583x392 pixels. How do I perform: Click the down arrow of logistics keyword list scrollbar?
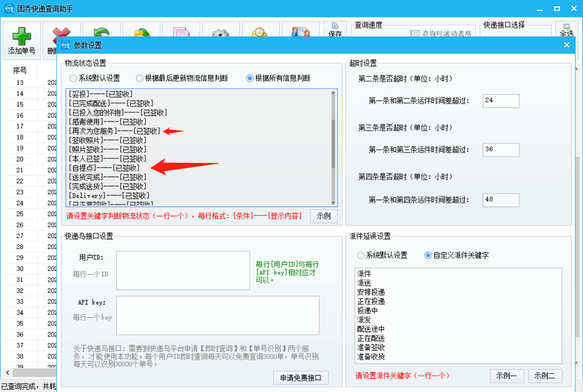point(333,202)
